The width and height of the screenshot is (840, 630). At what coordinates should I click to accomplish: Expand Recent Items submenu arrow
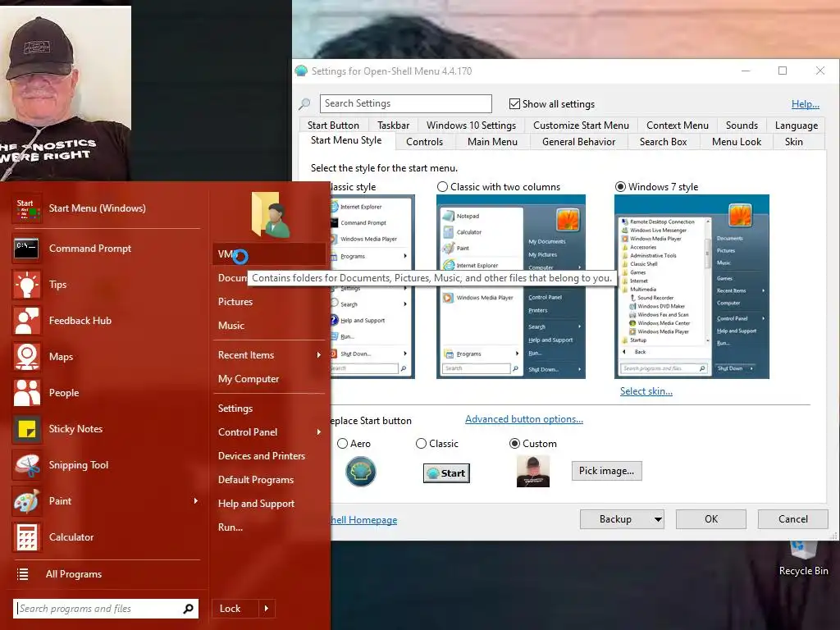click(x=319, y=355)
